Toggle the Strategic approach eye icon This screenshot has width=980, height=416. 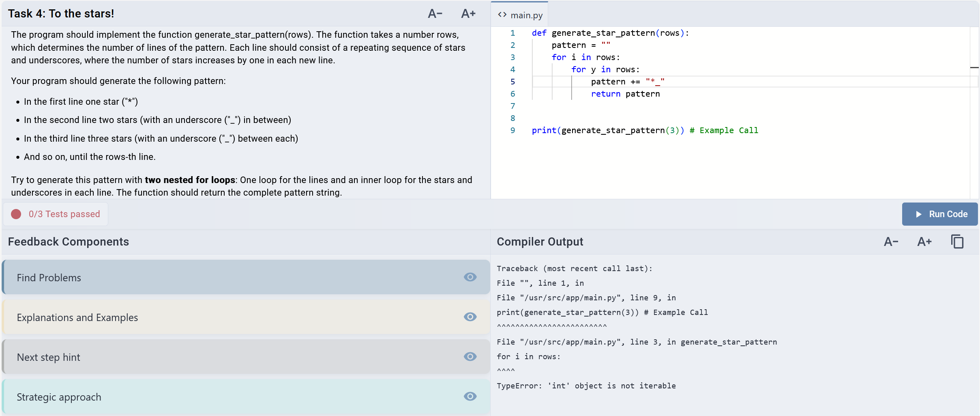[470, 397]
